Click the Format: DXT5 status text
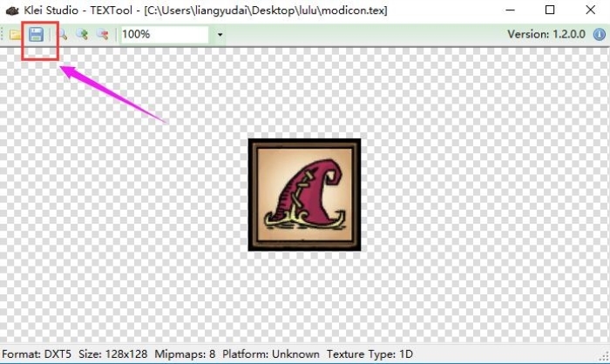Screen dimensions: 610x364 coord(37,354)
